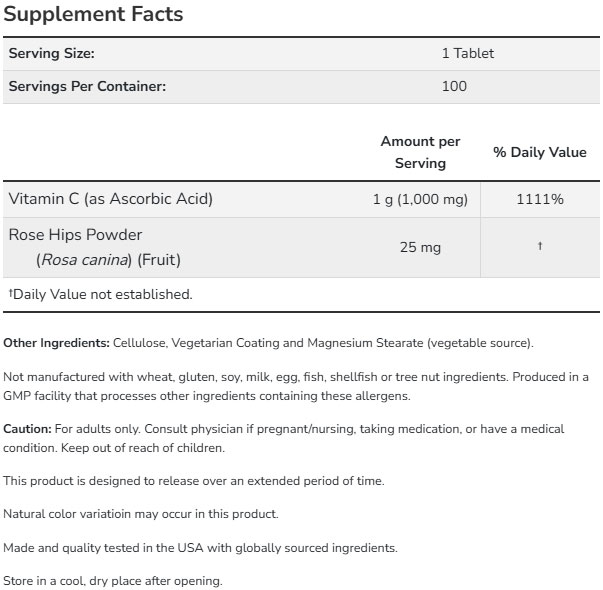Click the % Daily Value column header

point(540,152)
